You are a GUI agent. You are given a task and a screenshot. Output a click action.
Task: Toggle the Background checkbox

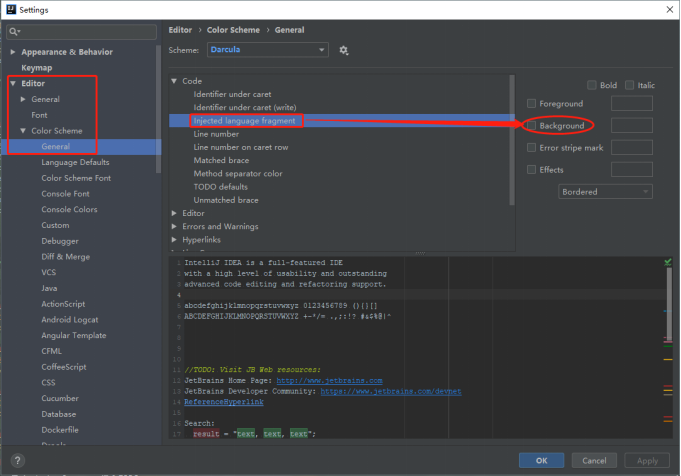coord(531,126)
